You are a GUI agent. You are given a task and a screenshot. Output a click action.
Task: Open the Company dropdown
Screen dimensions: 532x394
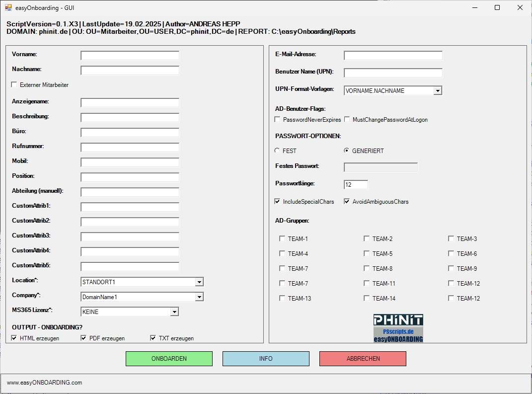(199, 297)
